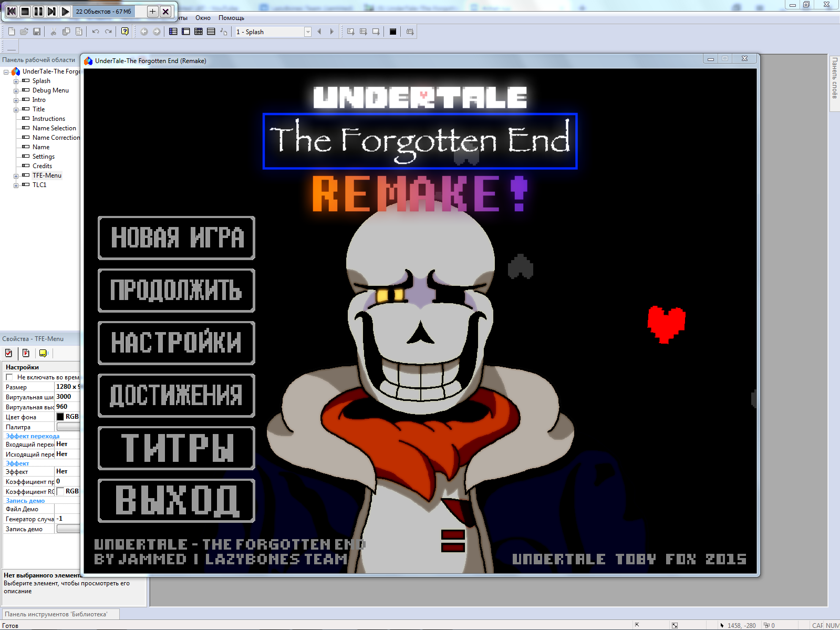This screenshot has height=630, width=840.
Task: Click the Палитра edit button
Action: click(68, 427)
